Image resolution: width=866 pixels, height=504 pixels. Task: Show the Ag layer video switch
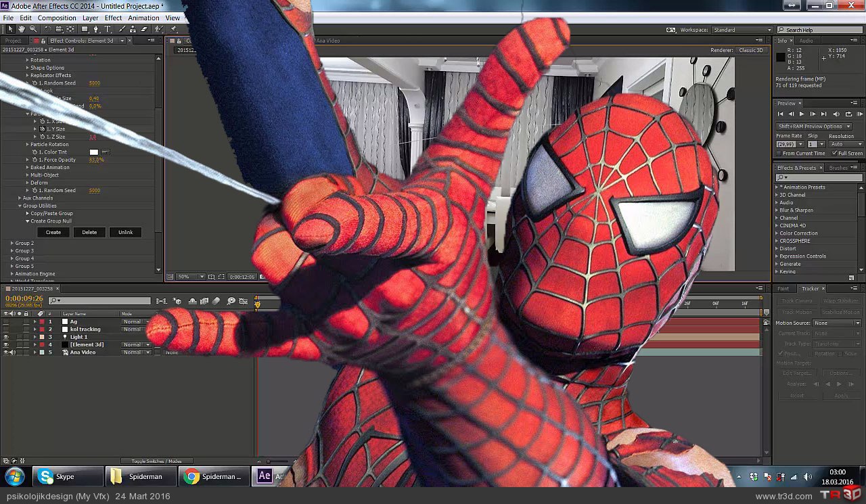coord(6,322)
